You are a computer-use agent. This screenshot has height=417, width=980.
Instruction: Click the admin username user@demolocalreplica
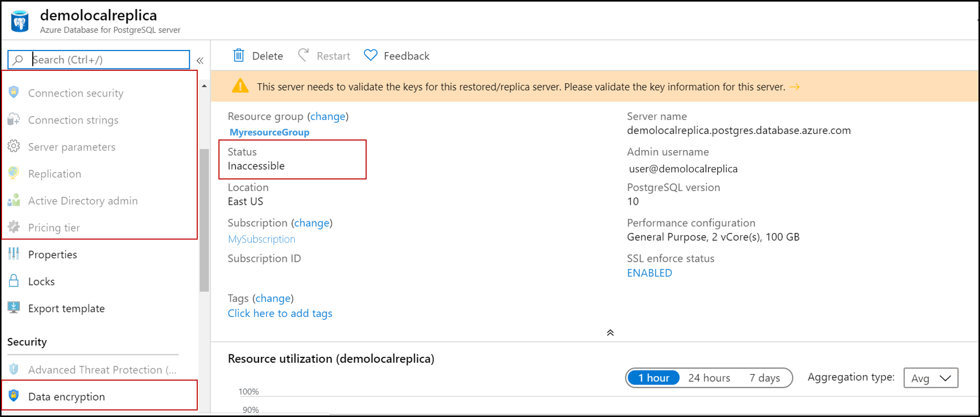683,169
